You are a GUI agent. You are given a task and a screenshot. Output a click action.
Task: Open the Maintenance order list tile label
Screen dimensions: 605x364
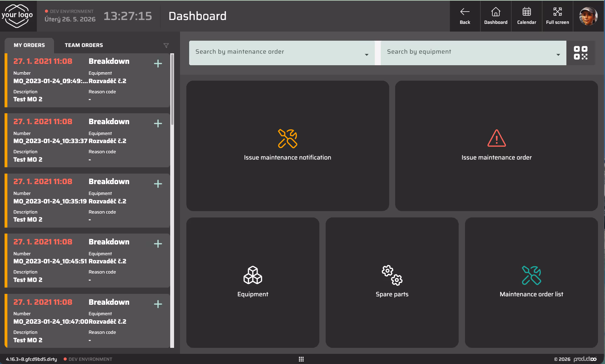pos(531,294)
